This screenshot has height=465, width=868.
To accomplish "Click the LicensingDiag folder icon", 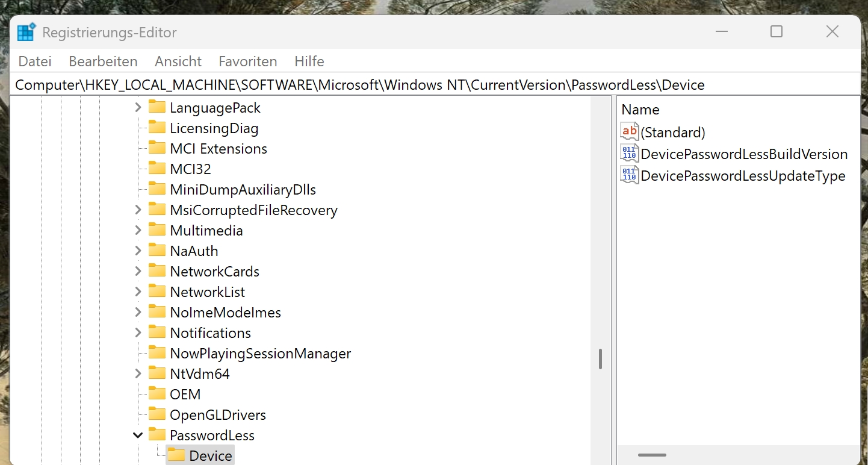I will click(x=157, y=128).
